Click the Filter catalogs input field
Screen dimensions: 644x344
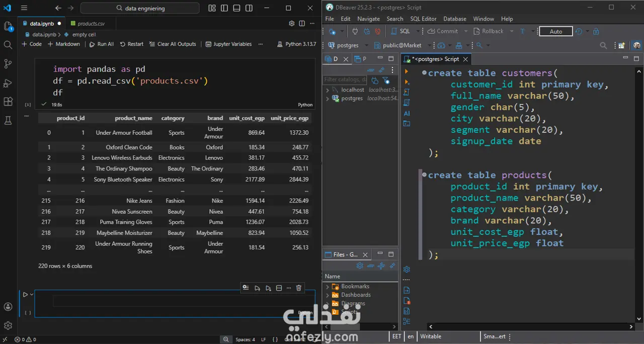[345, 79]
